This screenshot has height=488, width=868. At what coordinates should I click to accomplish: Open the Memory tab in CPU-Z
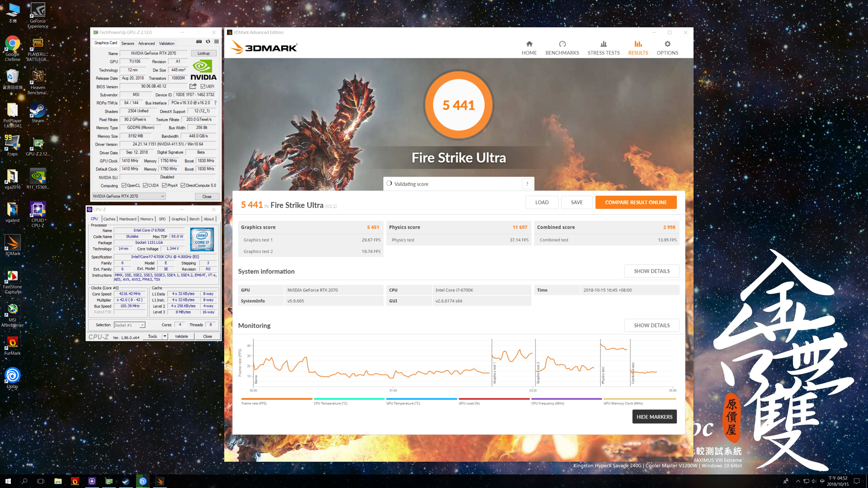[146, 219]
